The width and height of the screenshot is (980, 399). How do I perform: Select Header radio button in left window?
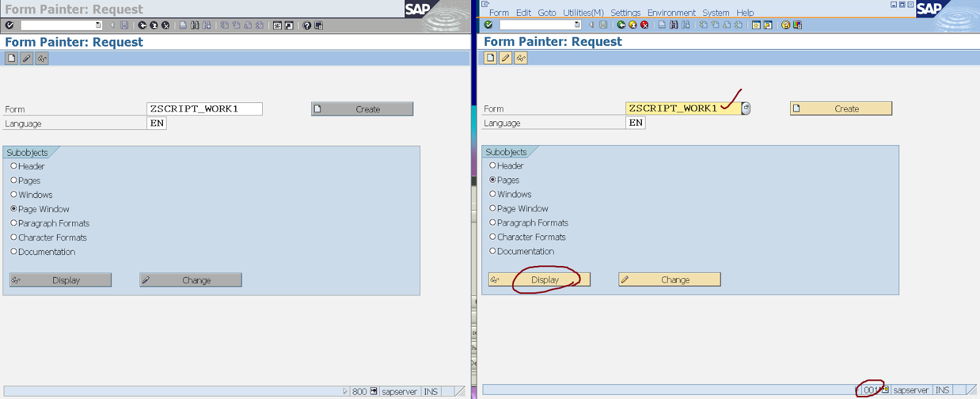[x=13, y=166]
